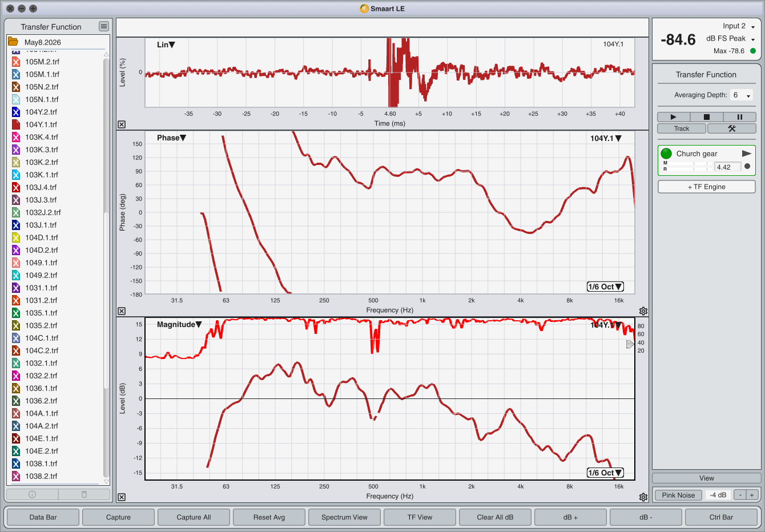Viewport: 765px width, 532px height.
Task: Open the phase plot settings gear
Action: 643,311
